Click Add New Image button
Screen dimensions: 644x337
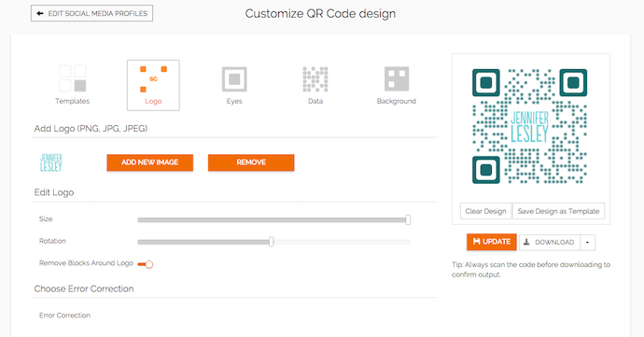click(x=150, y=162)
